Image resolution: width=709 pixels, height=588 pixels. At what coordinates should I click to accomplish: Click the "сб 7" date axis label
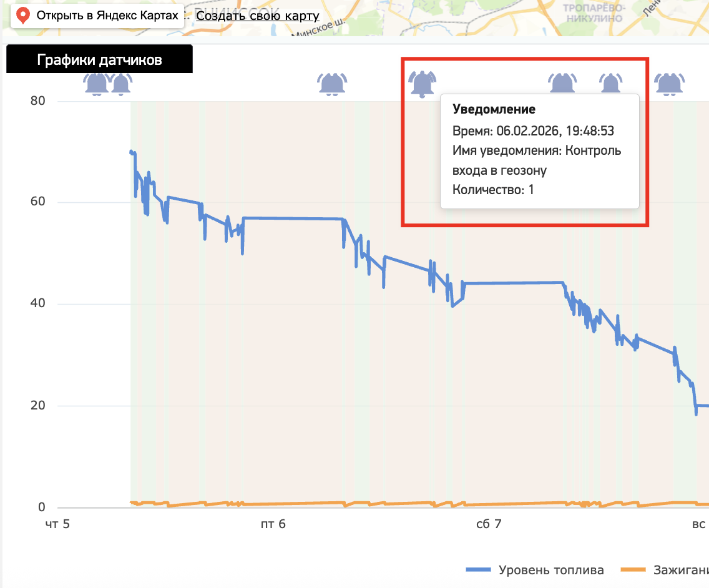[488, 524]
